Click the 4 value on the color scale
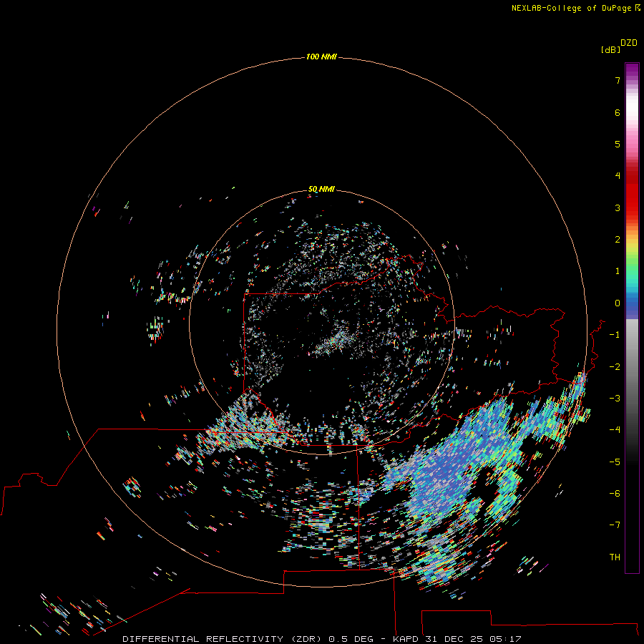 tap(618, 176)
